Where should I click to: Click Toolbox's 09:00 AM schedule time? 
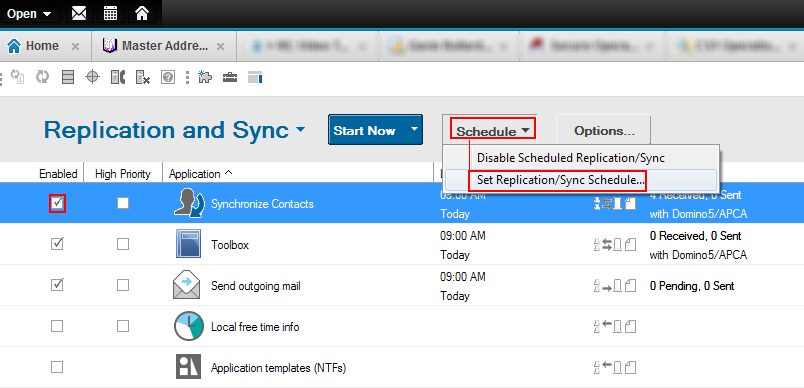click(463, 236)
